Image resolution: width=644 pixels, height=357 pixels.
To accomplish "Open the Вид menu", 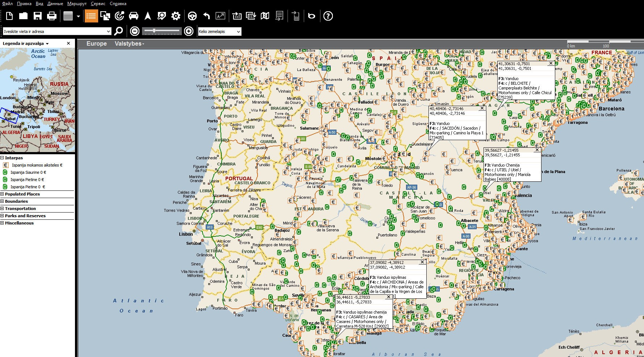I will (39, 4).
